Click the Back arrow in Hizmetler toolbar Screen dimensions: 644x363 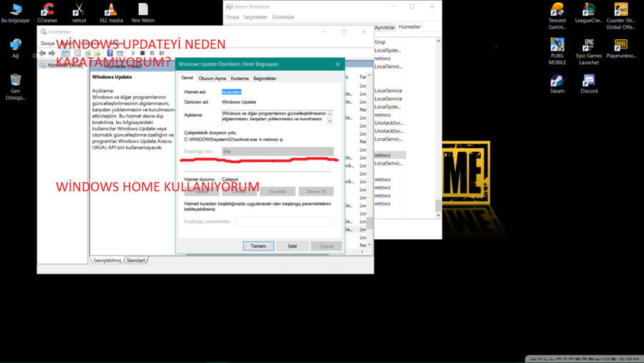tap(42, 53)
